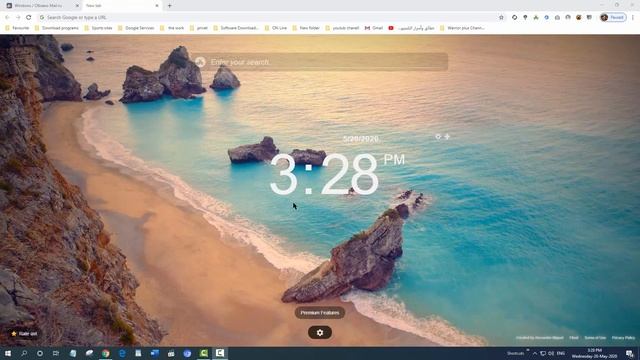The image size is (640, 360).
Task: Click the Rate us star button
Action: click(24, 334)
